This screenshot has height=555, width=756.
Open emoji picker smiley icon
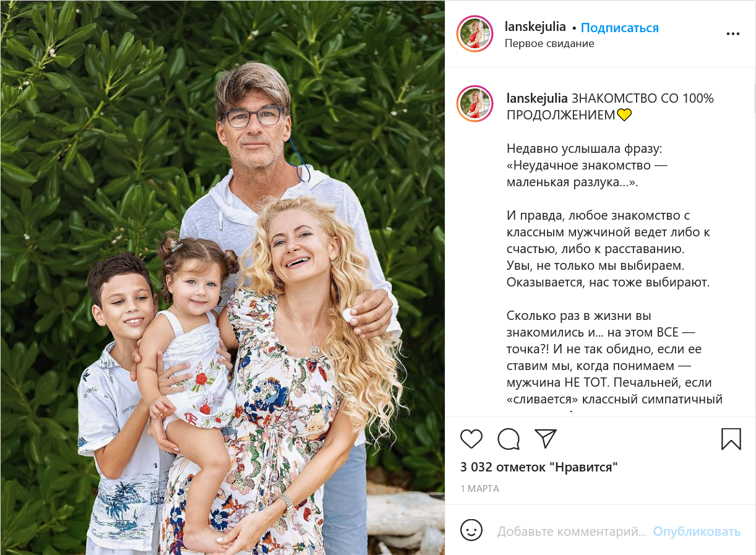coord(471,530)
